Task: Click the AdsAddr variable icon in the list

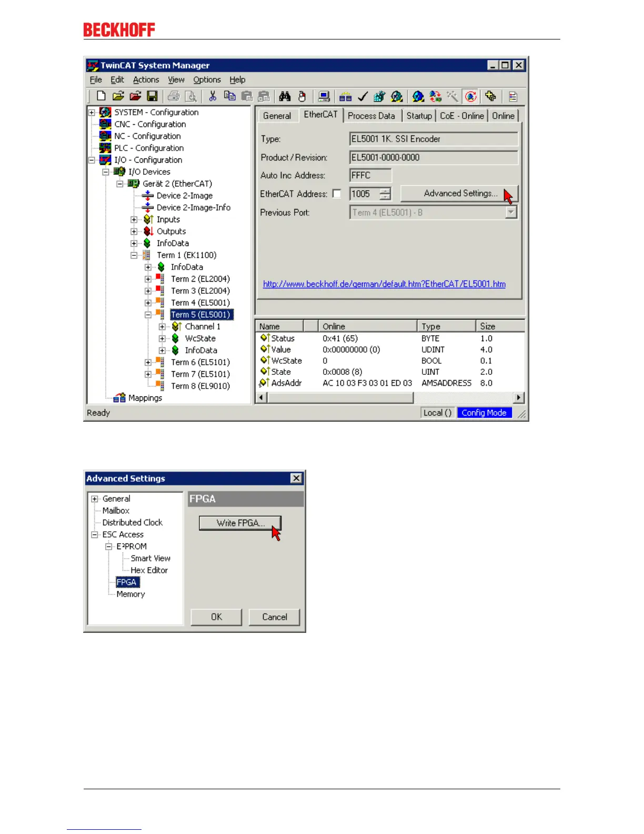Action: 265,383
